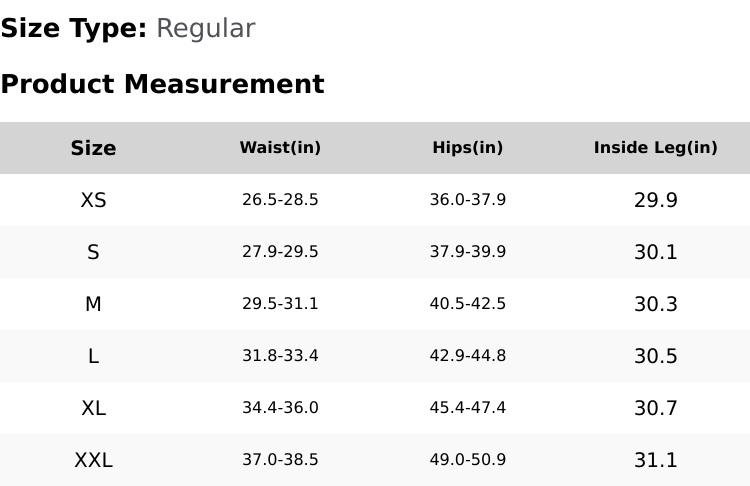Click the Product Measurement heading
This screenshot has width=750, height=486.
point(162,84)
